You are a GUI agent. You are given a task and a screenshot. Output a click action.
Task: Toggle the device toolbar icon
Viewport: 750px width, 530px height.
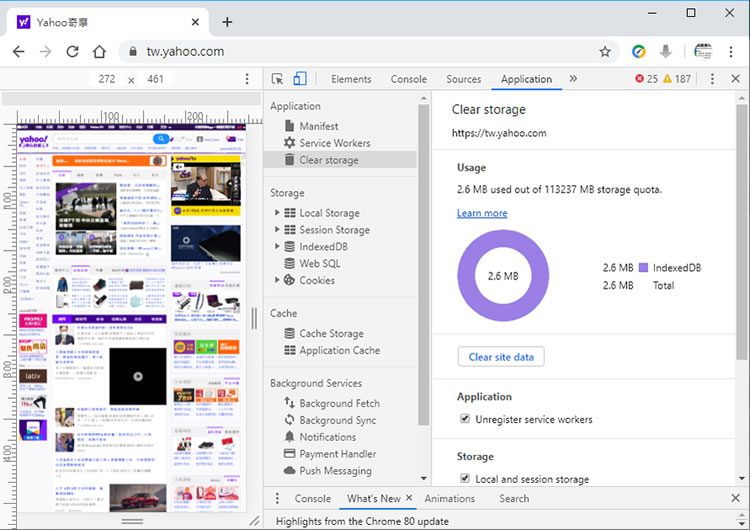[299, 79]
